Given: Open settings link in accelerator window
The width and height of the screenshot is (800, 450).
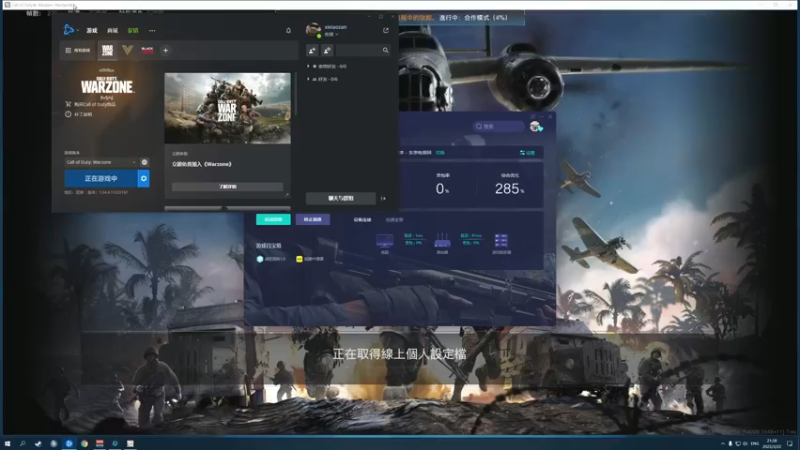Looking at the screenshot, I should pyautogui.click(x=528, y=153).
